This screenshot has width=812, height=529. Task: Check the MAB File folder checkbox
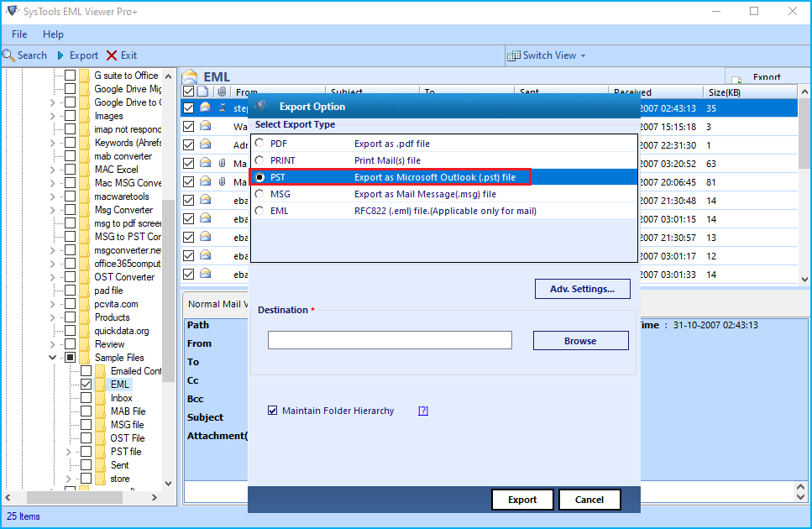pyautogui.click(x=86, y=411)
